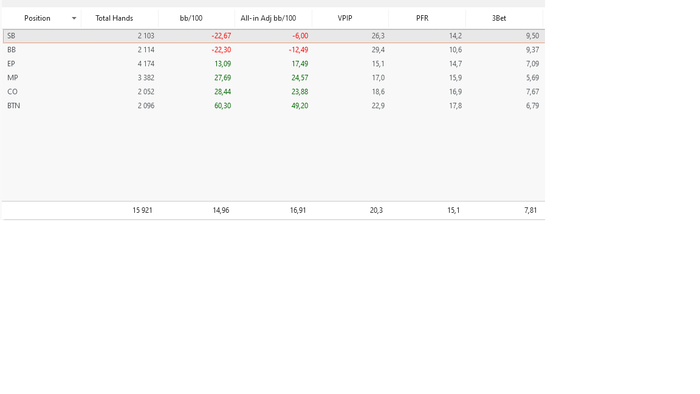700x394 pixels.
Task: Click BB VPIP value 29,4
Action: click(378, 50)
